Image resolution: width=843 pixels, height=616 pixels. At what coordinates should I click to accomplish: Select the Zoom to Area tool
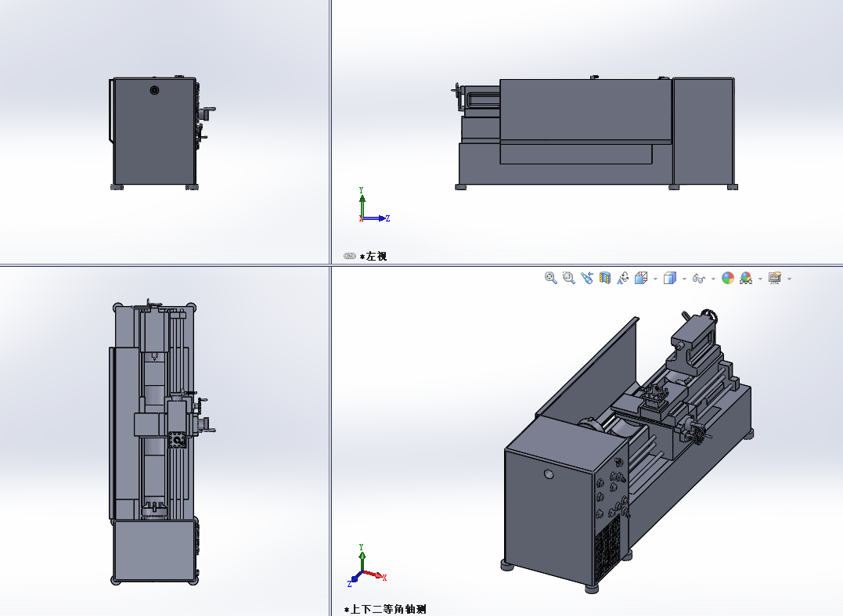[568, 278]
